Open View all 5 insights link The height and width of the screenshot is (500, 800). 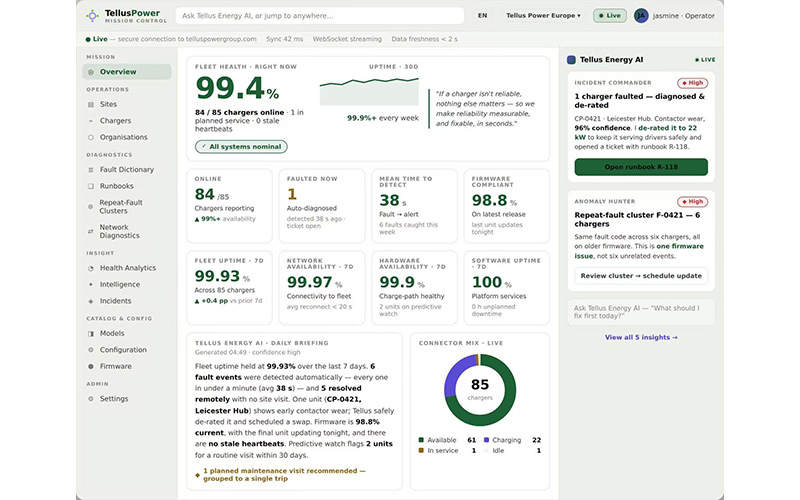(x=641, y=337)
